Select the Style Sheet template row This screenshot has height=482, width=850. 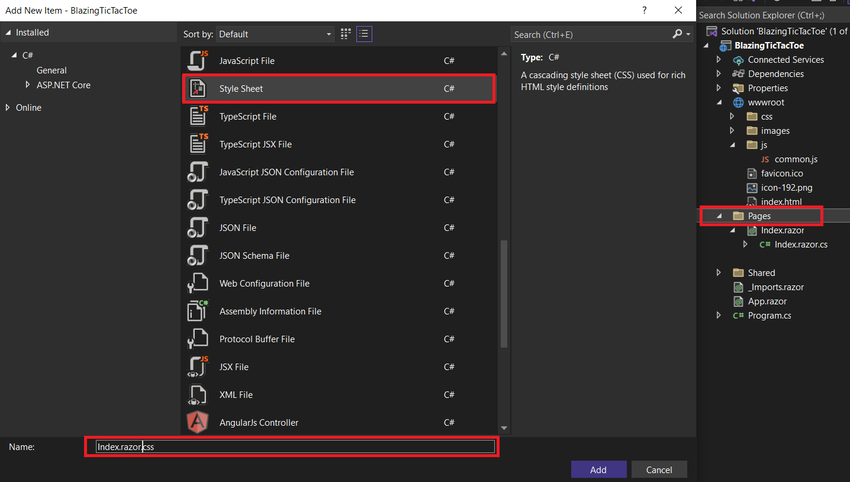(x=339, y=88)
